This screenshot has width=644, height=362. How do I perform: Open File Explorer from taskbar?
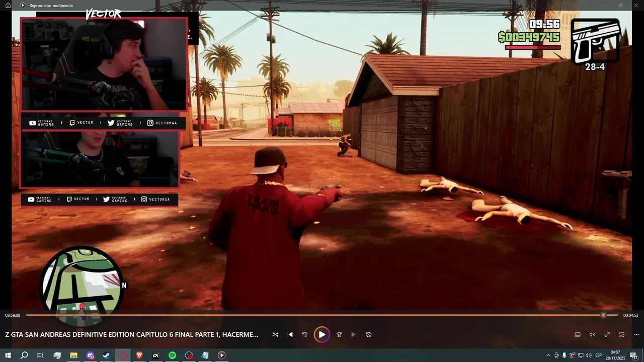pos(73,355)
